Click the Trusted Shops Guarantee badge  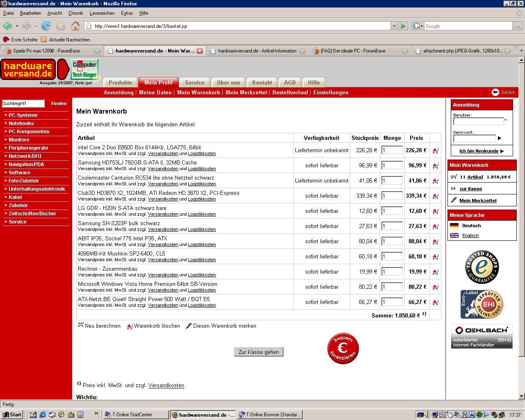(482, 267)
